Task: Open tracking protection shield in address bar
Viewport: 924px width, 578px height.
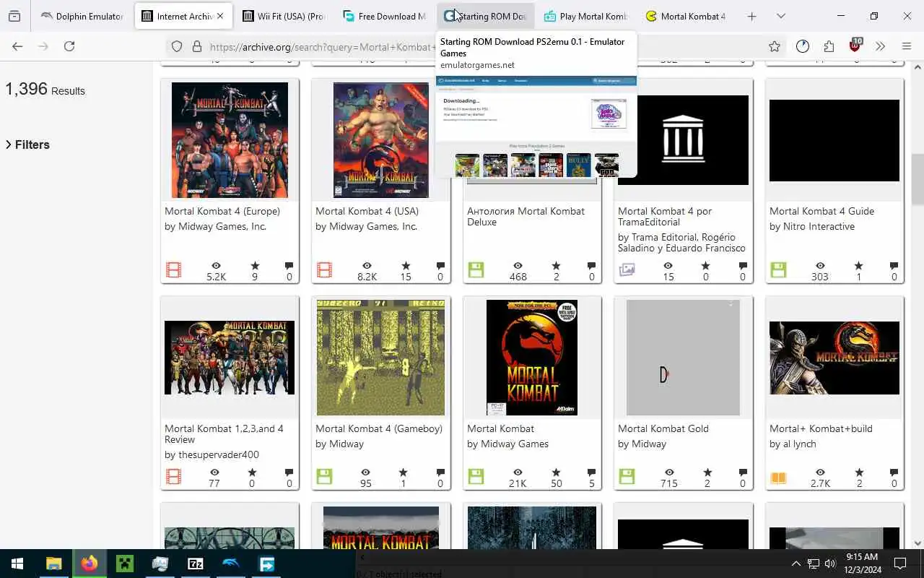Action: [177, 46]
